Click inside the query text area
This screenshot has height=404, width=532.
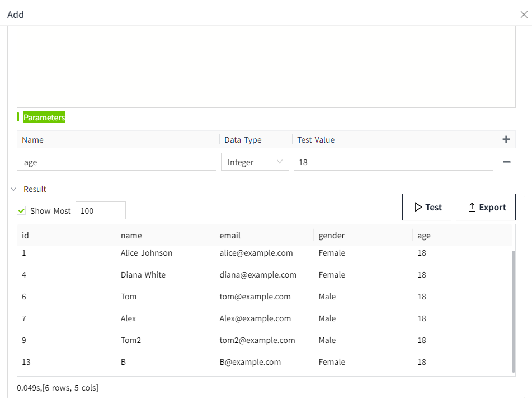pos(264,66)
